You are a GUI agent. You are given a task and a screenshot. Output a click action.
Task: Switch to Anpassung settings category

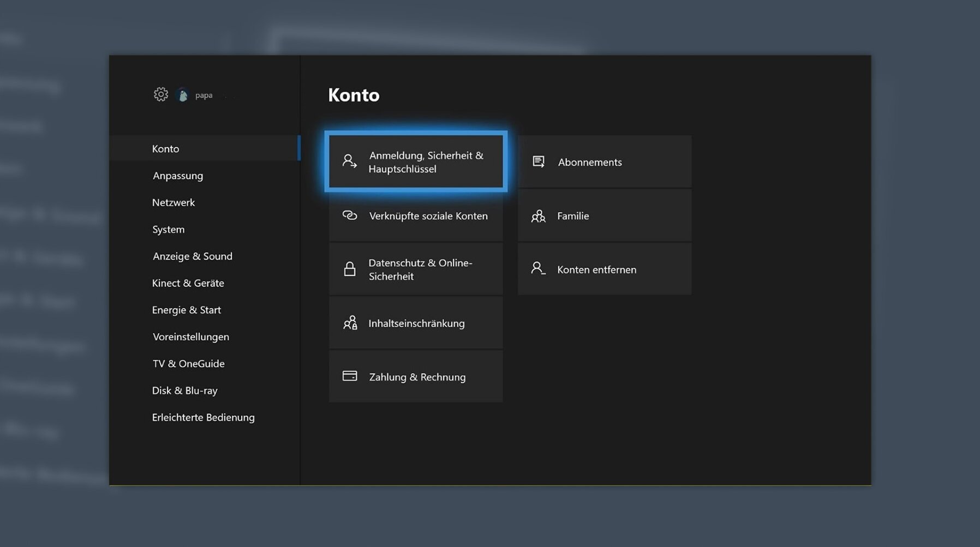pyautogui.click(x=178, y=176)
